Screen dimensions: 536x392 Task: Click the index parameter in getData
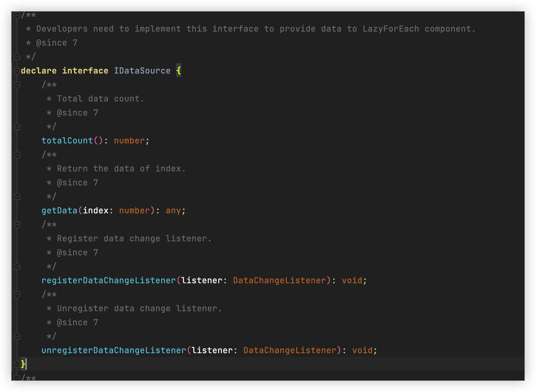96,210
